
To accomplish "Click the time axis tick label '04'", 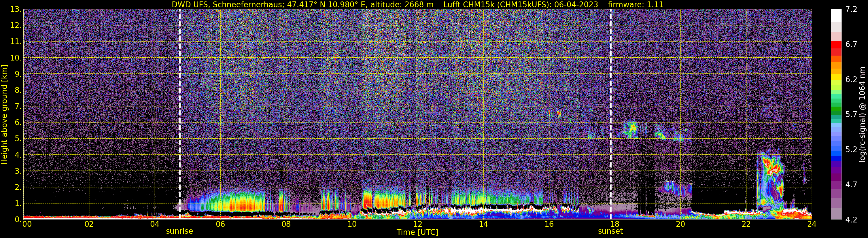I will [x=155, y=224].
